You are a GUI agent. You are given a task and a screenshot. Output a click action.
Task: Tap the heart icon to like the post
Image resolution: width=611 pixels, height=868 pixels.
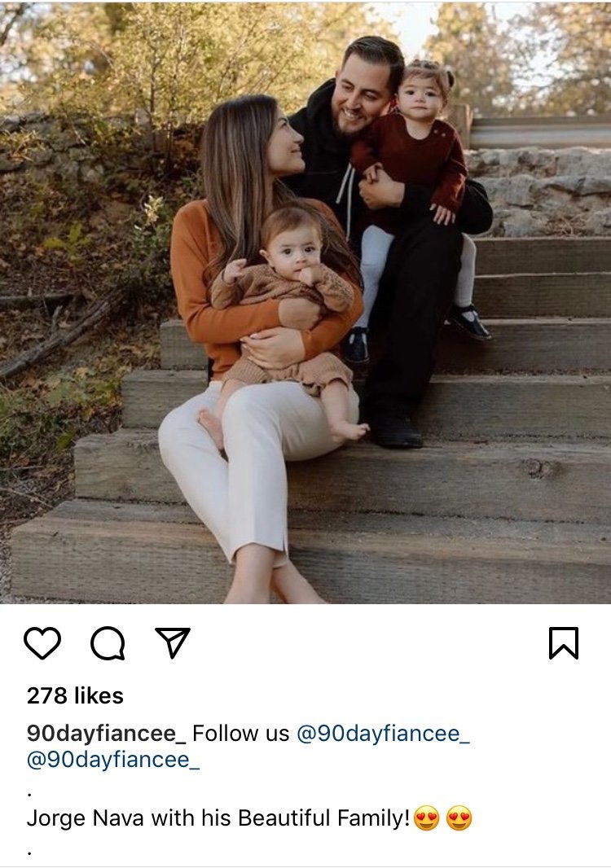tap(42, 643)
